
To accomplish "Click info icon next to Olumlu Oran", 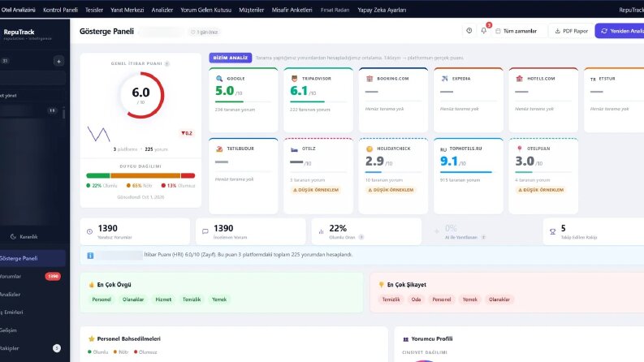I will (x=361, y=237).
